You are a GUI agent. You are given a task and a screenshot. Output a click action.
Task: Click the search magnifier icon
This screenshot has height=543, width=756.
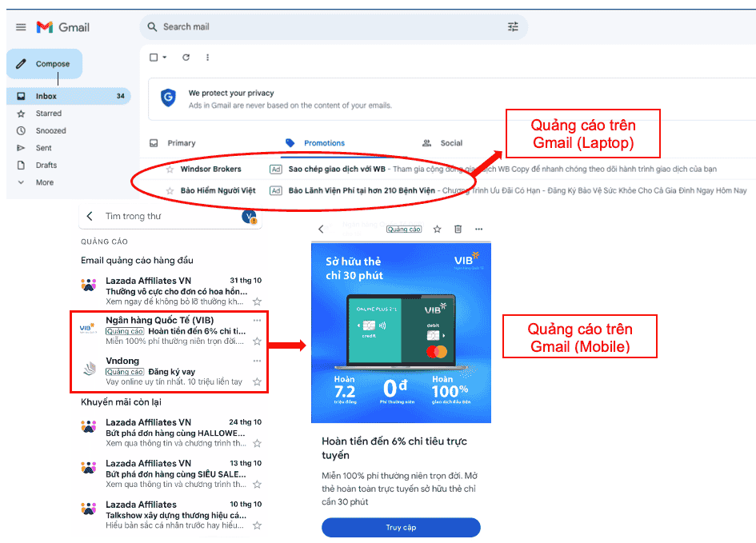[152, 27]
